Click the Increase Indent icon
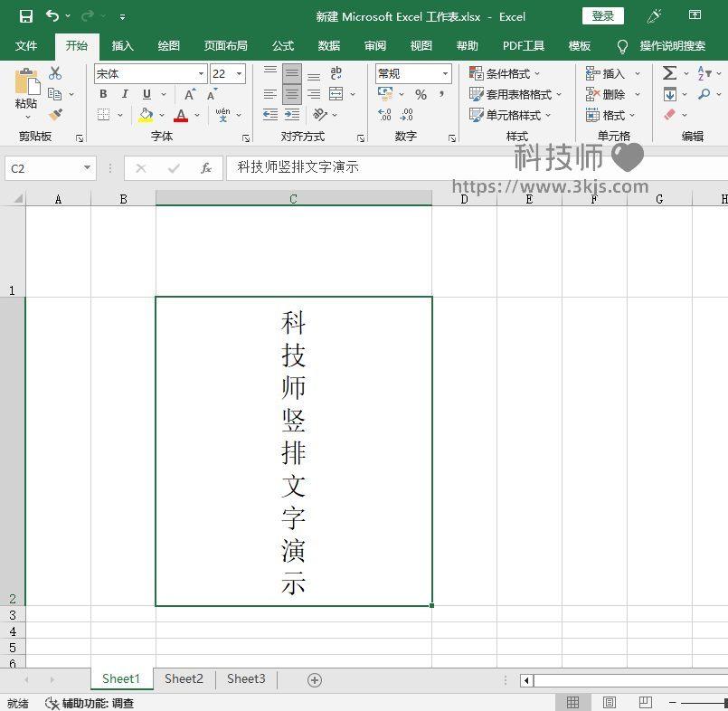The width and height of the screenshot is (728, 711). [292, 114]
